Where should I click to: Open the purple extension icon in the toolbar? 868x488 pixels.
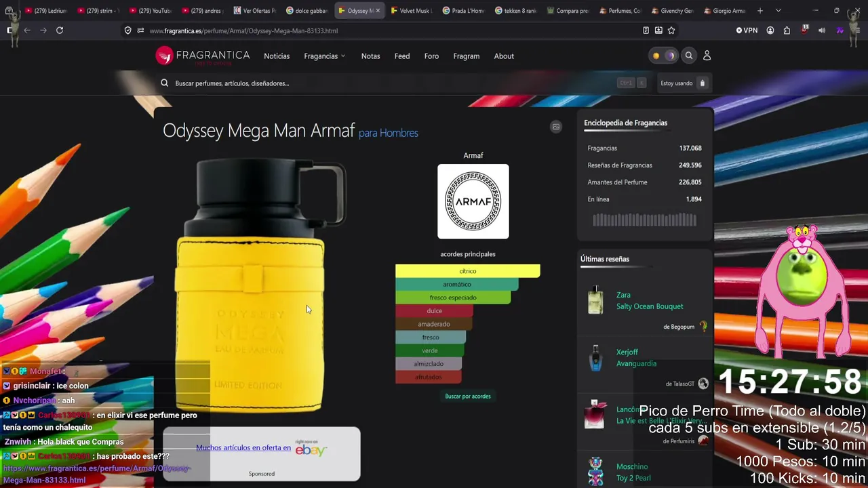pyautogui.click(x=840, y=30)
